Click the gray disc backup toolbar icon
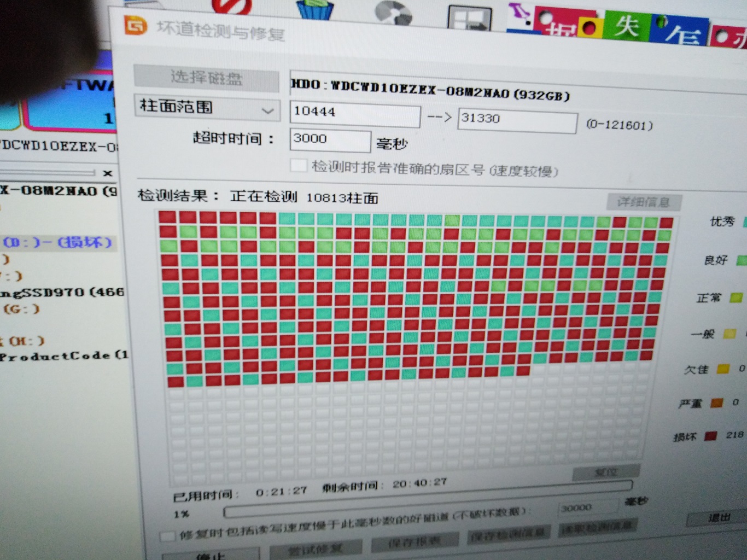 [x=394, y=13]
